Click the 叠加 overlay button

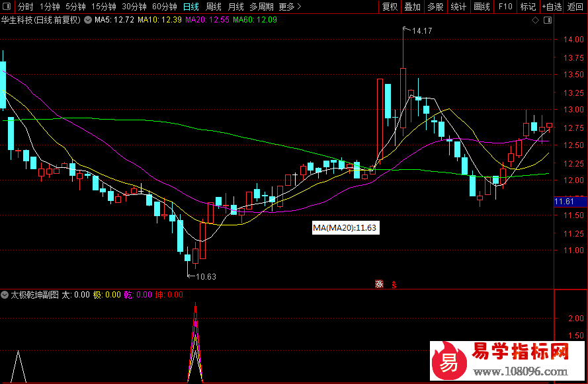pyautogui.click(x=413, y=7)
